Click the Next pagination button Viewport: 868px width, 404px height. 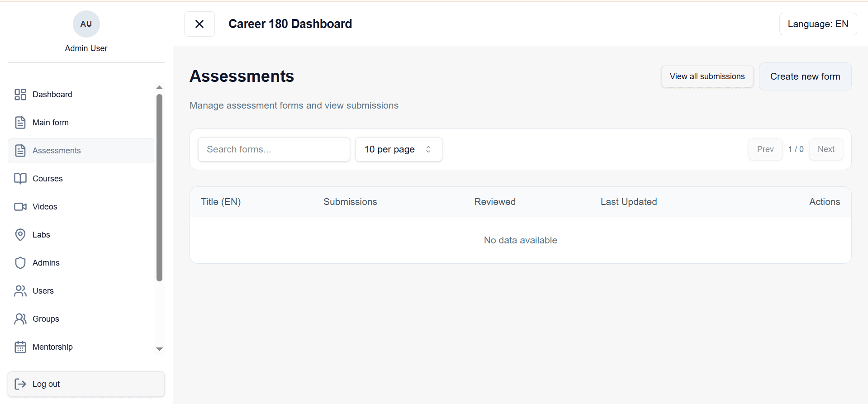pyautogui.click(x=826, y=149)
